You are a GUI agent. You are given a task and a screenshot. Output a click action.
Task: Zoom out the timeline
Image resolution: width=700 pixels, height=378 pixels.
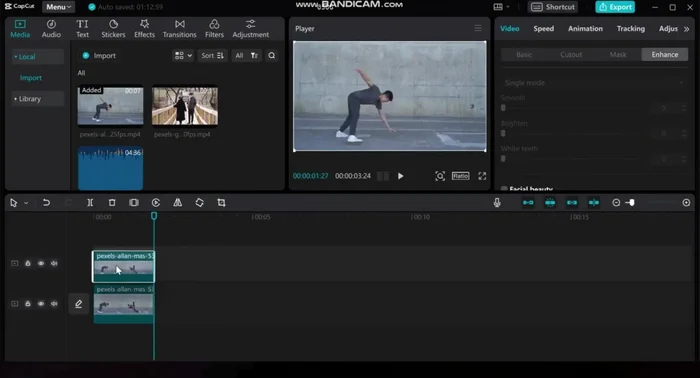616,203
